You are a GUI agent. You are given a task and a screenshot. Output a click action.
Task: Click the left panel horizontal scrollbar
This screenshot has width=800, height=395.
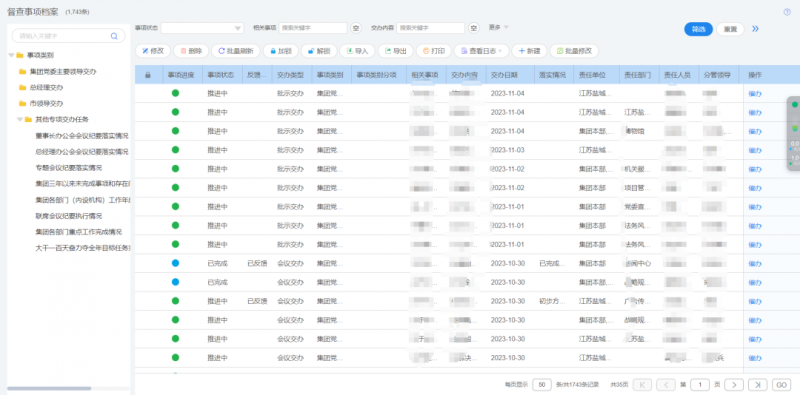(49, 388)
